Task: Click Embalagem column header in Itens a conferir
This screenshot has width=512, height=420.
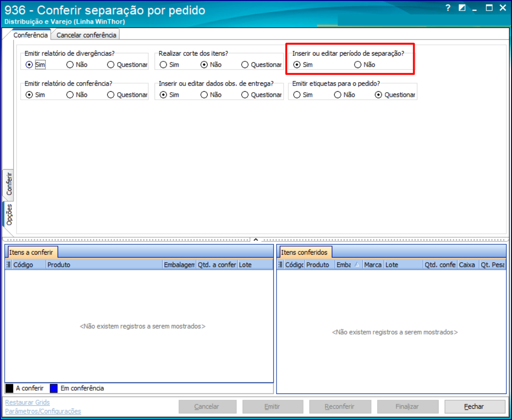Action: (179, 265)
